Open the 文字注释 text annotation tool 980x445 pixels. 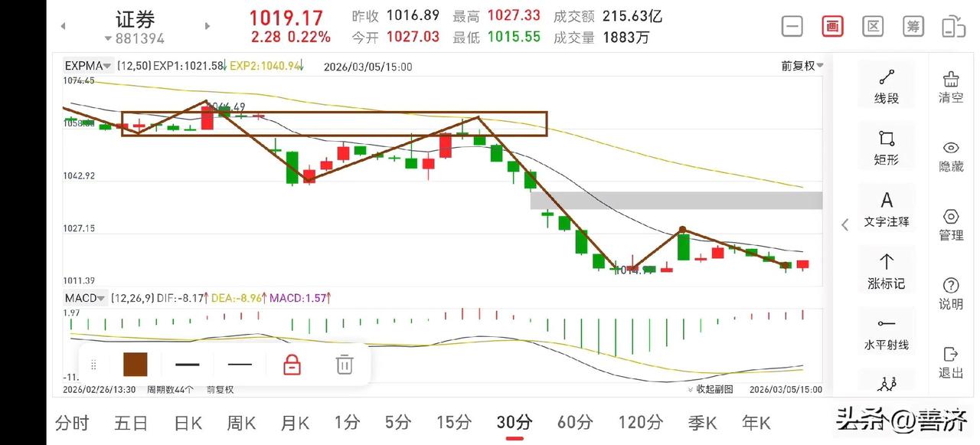887,208
